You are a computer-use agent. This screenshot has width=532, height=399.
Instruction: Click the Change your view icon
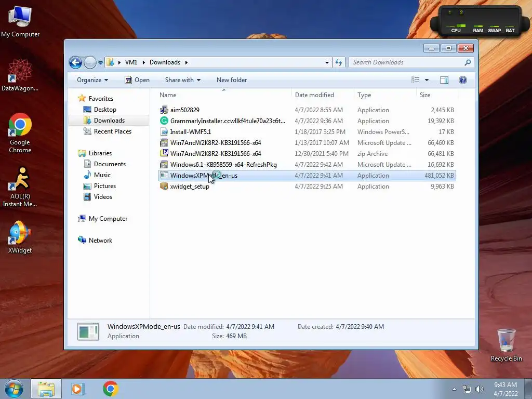[415, 80]
